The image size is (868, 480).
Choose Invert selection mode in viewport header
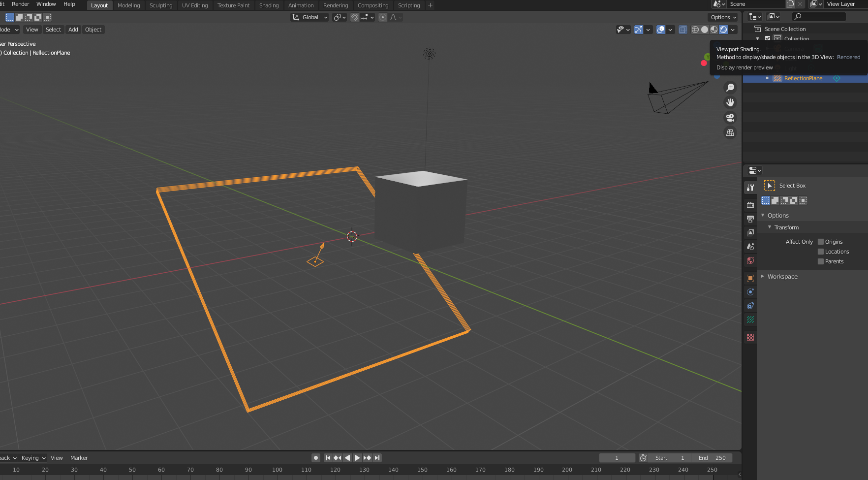coord(38,17)
